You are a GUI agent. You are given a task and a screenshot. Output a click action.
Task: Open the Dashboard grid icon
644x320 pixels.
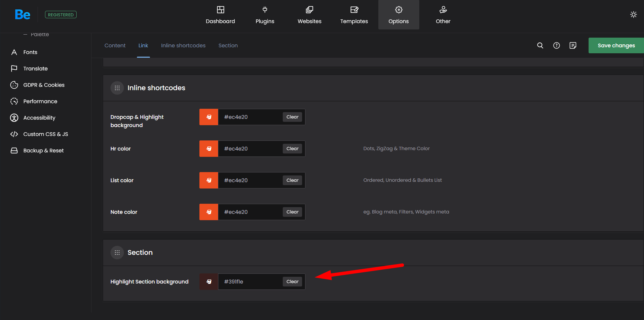[221, 10]
